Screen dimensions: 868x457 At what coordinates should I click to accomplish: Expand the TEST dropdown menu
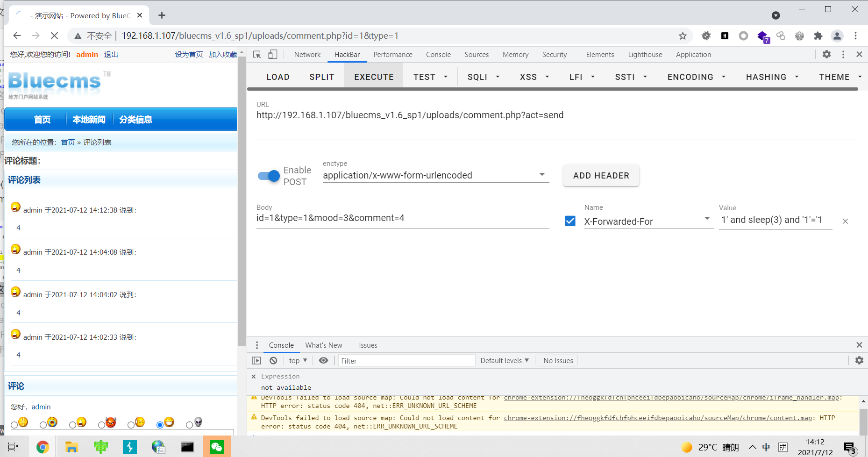(430, 77)
